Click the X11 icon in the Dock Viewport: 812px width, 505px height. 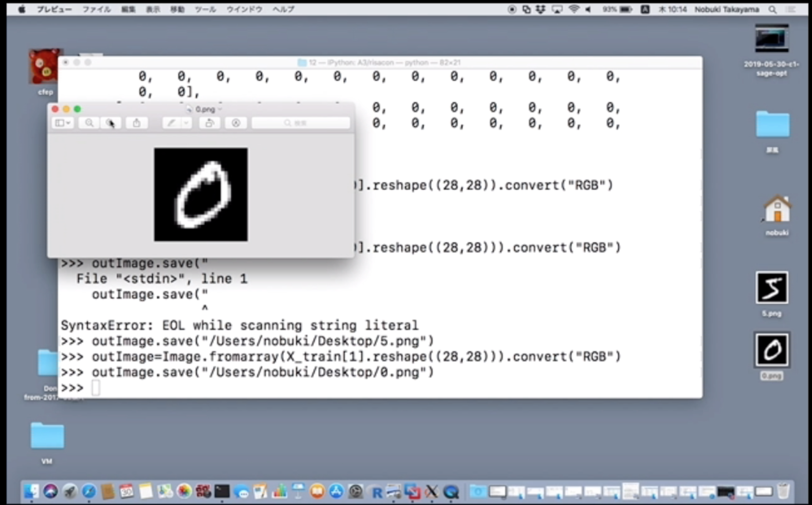(x=432, y=491)
